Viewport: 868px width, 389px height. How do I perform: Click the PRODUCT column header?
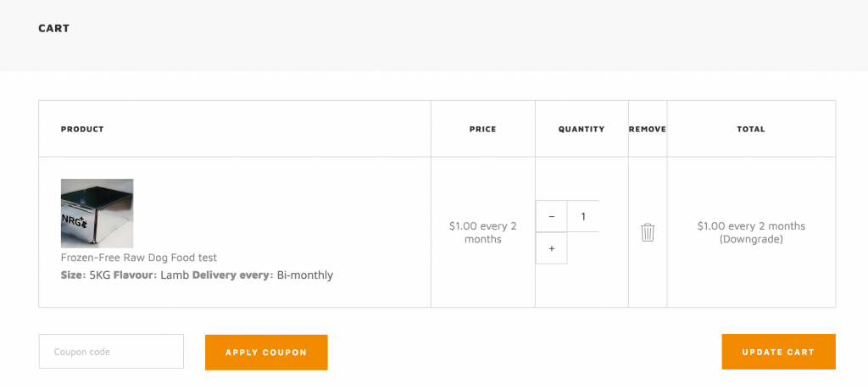[82, 130]
